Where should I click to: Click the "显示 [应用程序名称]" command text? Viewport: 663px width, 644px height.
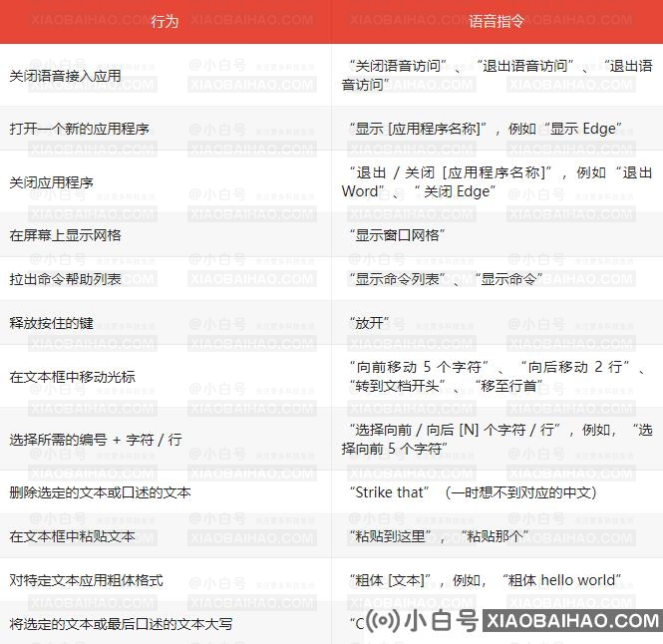pos(418,129)
